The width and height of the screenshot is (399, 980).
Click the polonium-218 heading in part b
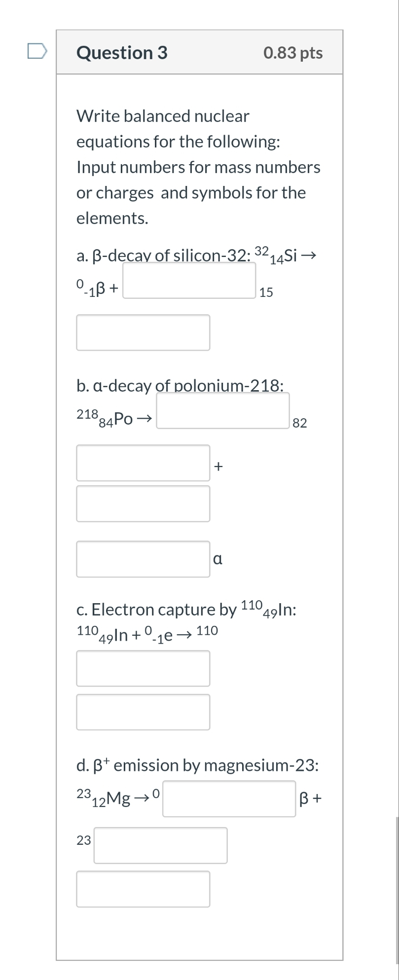coord(180,386)
